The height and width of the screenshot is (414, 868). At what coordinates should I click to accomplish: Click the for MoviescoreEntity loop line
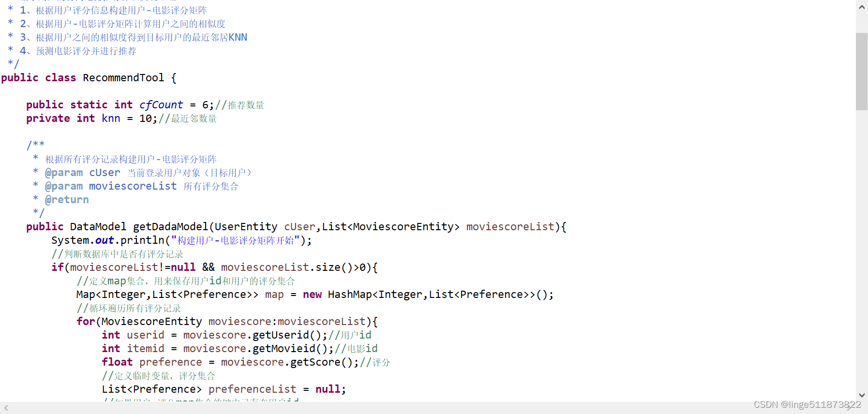(x=227, y=322)
